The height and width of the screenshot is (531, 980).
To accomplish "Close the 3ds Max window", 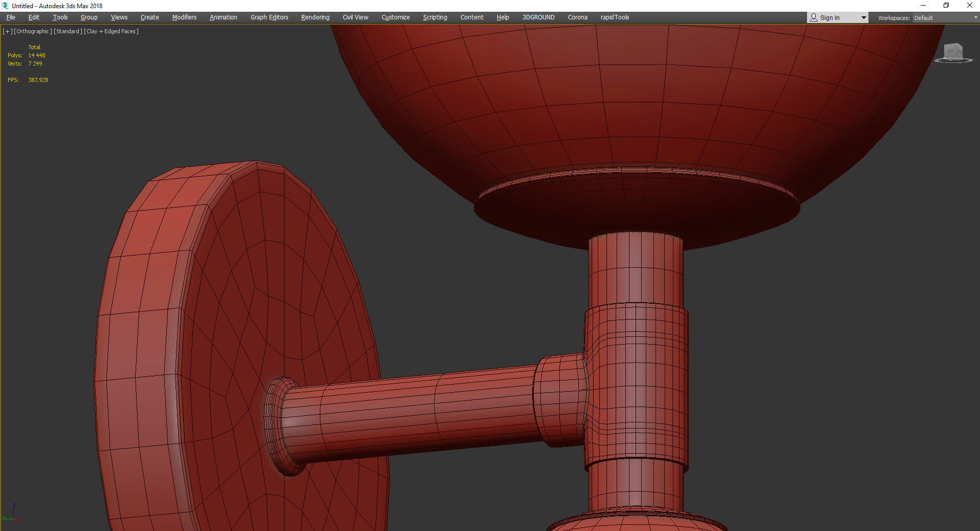I will [969, 6].
